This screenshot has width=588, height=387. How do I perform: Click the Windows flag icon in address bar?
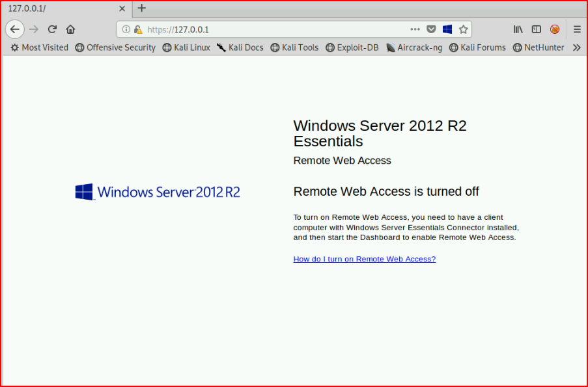tap(447, 29)
